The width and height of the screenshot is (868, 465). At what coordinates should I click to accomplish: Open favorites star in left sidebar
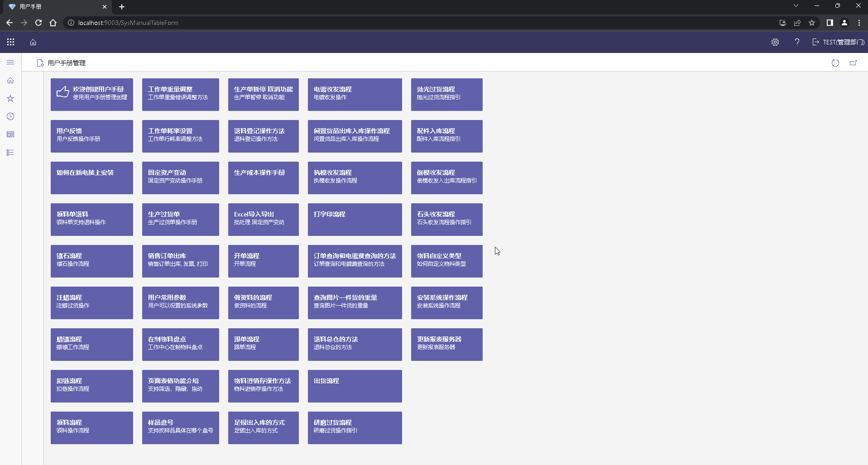tap(10, 98)
